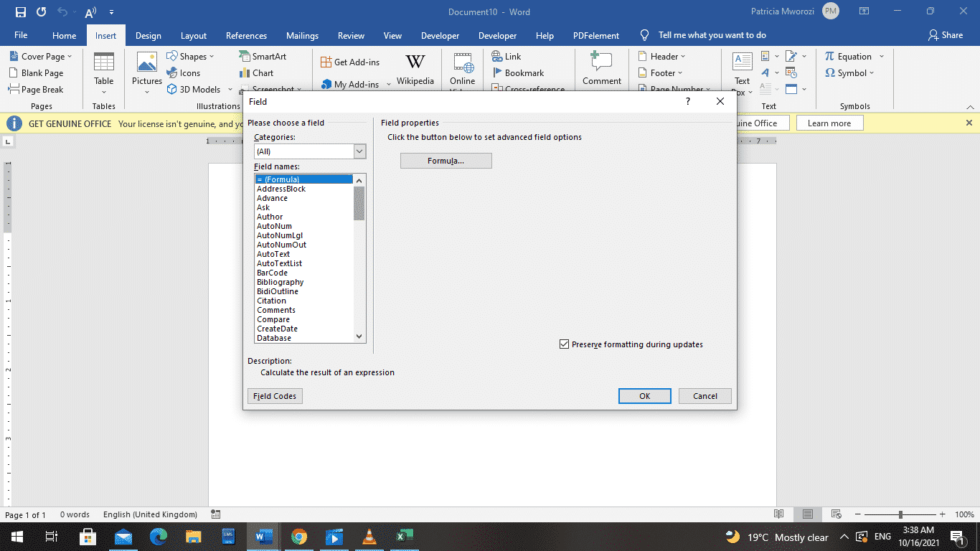The height and width of the screenshot is (551, 980).
Task: Click Learn more in the license bar
Action: coord(829,123)
